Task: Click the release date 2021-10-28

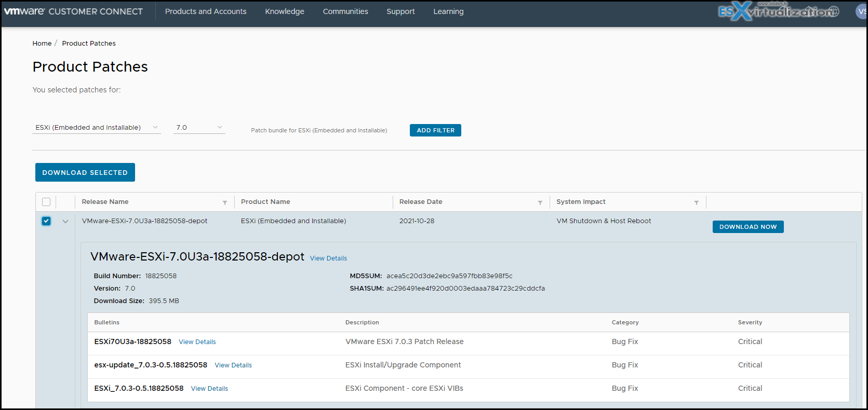Action: click(x=417, y=221)
